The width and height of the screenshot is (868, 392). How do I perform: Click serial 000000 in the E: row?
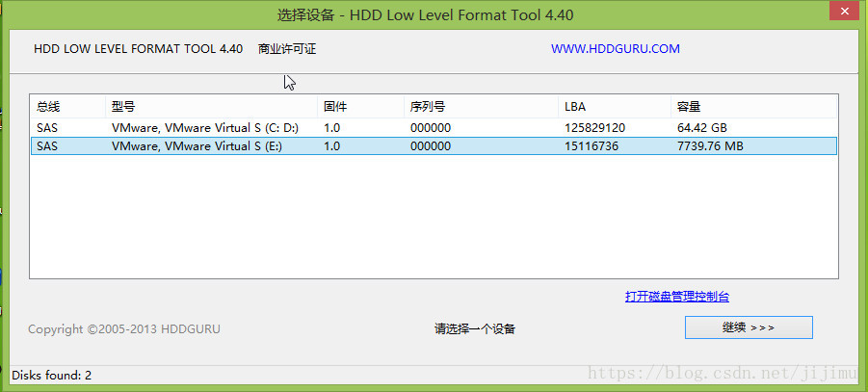[430, 146]
